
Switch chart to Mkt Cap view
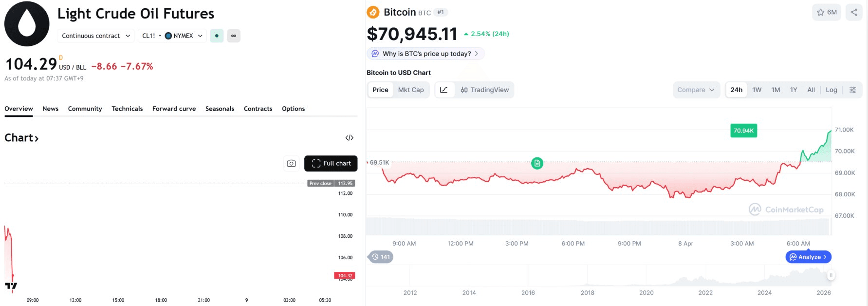(x=410, y=90)
